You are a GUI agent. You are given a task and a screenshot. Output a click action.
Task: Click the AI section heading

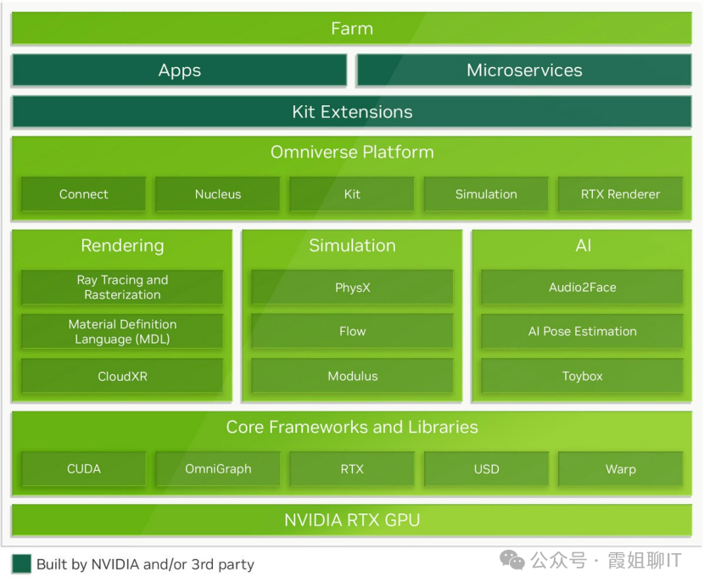tap(583, 246)
